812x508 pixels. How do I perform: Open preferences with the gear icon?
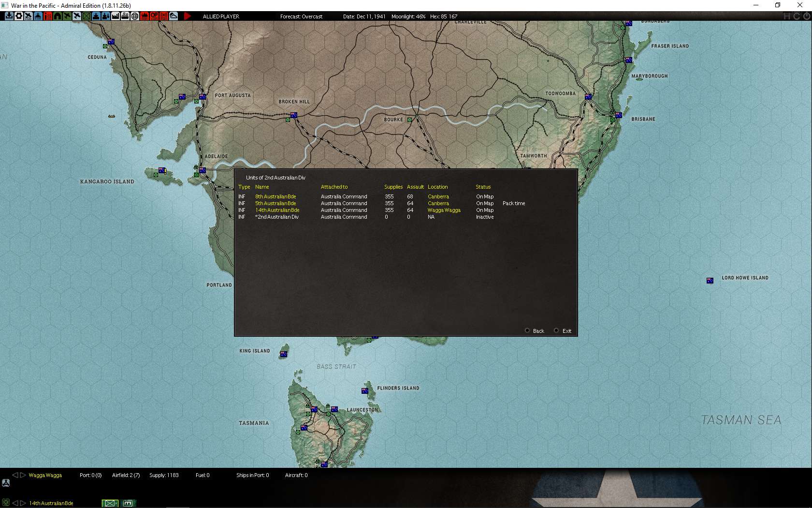(x=19, y=16)
